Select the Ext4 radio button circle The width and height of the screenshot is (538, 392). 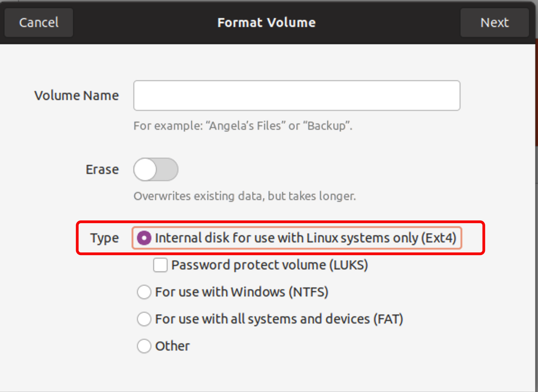(144, 238)
